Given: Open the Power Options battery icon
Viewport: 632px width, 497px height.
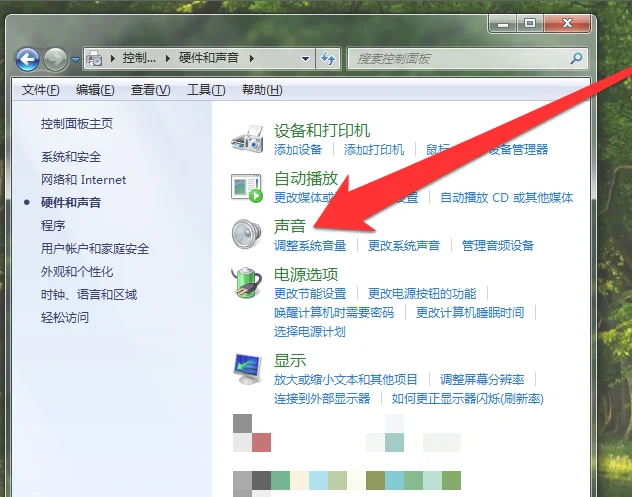Looking at the screenshot, I should [247, 282].
